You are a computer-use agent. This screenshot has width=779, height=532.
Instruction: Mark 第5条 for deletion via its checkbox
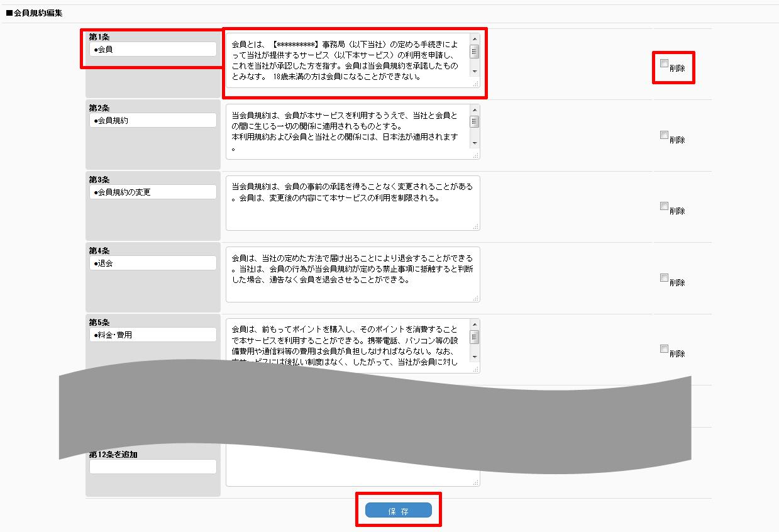665,348
